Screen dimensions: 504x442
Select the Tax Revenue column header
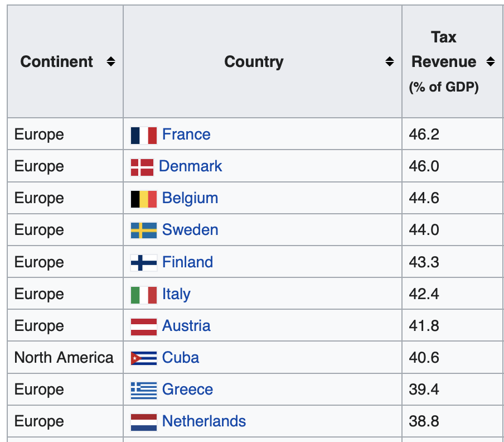pyautogui.click(x=444, y=61)
